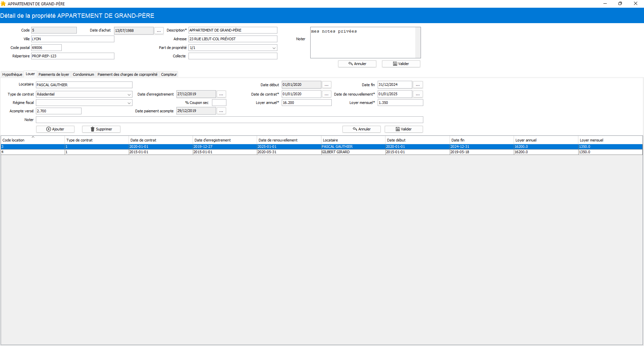Image resolution: width=644 pixels, height=346 pixels.
Task: Sort by Loyer mensuel column header
Action: (x=610, y=140)
